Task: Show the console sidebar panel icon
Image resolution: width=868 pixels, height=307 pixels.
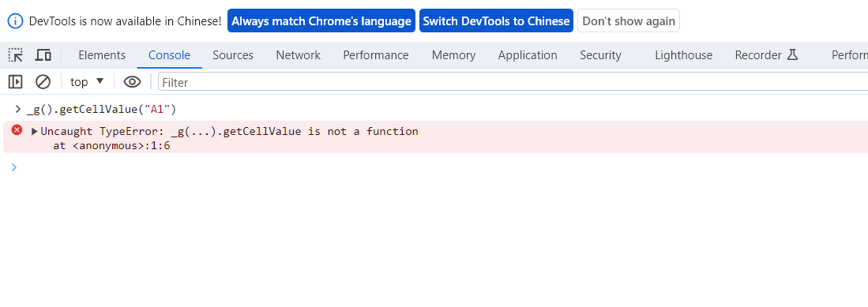Action: [x=15, y=82]
